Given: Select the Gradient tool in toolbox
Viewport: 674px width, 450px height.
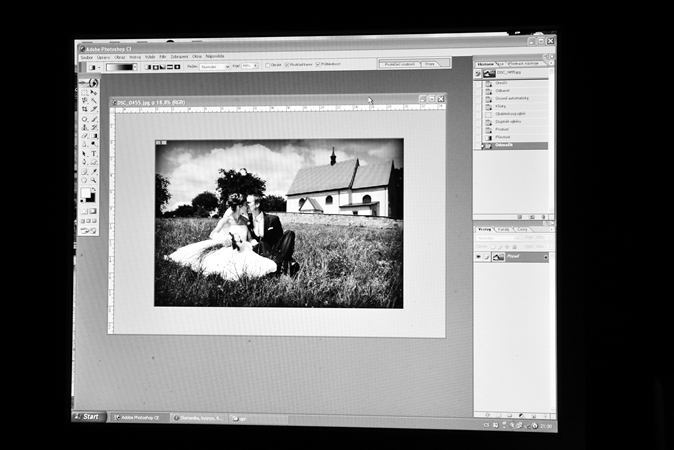Looking at the screenshot, I should tap(94, 135).
